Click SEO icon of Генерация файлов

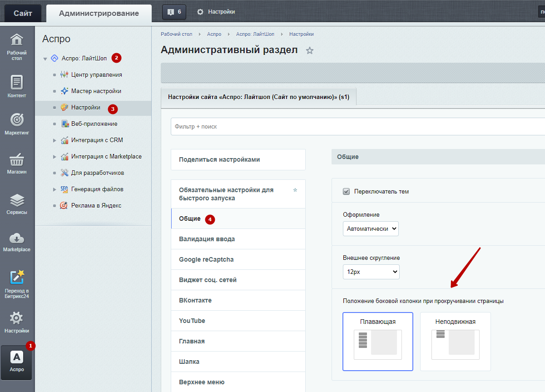(x=64, y=189)
